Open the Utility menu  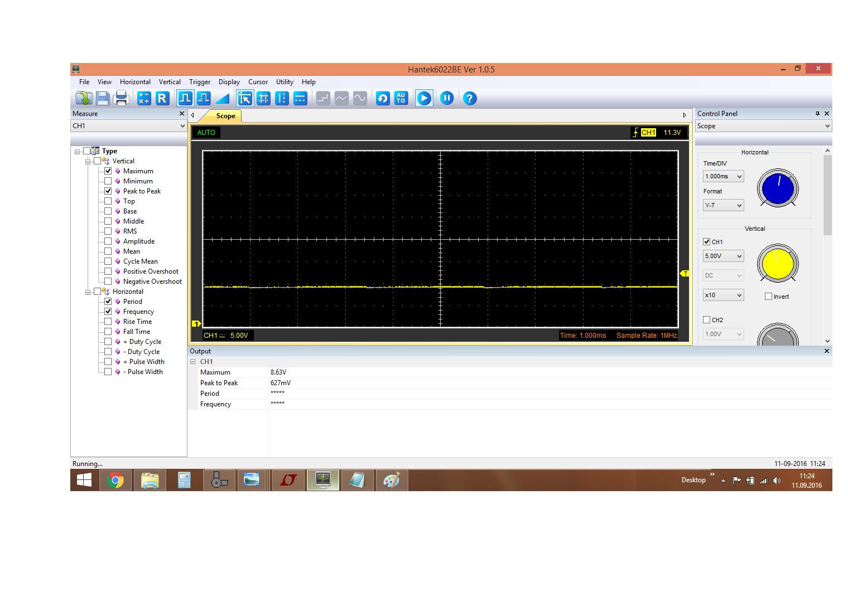285,82
